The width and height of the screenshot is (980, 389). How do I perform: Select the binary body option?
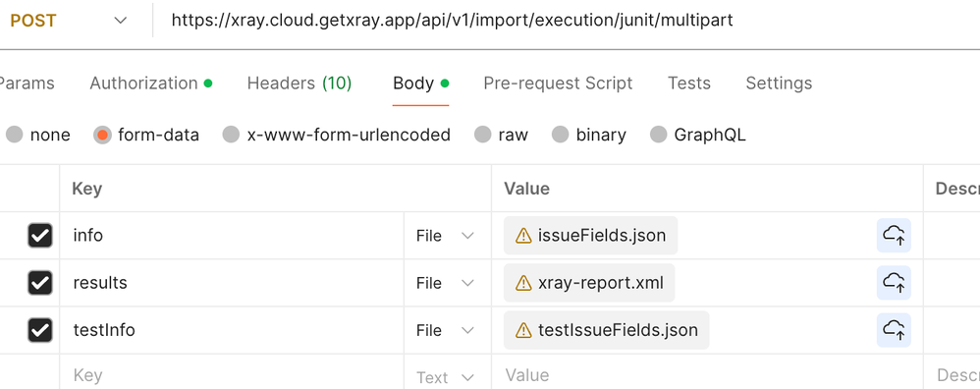coord(560,135)
